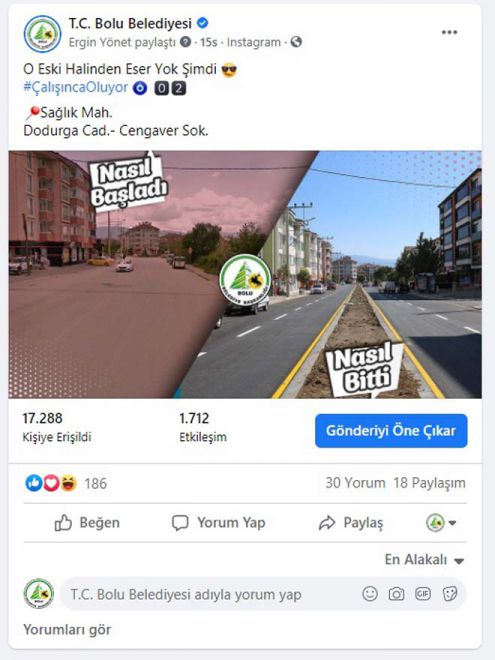Attach a photo using the camera icon
This screenshot has width=495, height=660.
[396, 594]
